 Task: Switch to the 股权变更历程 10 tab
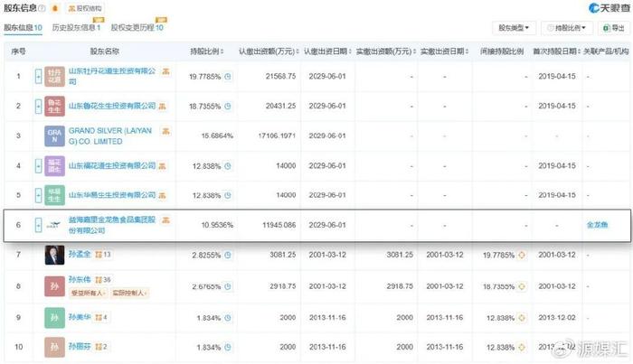(x=137, y=27)
